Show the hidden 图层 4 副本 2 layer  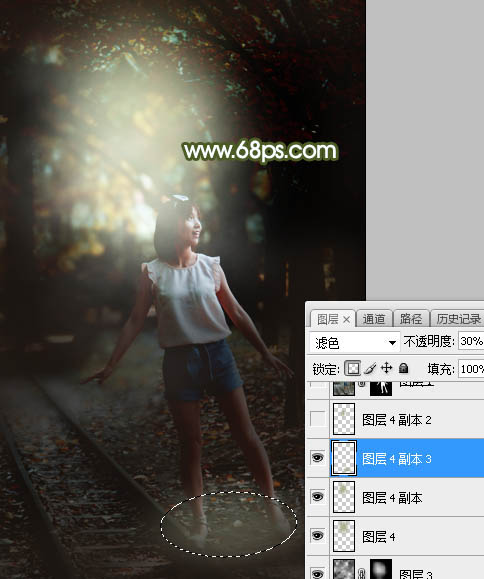(318, 419)
